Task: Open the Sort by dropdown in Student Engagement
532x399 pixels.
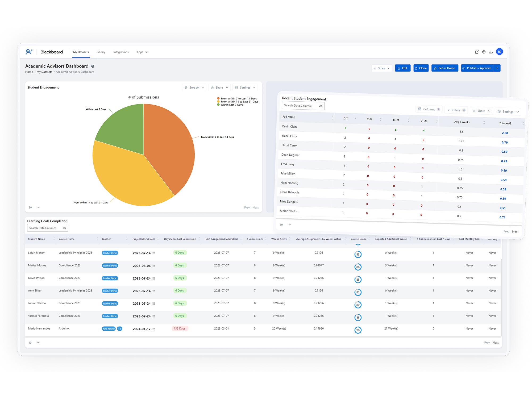Action: coord(194,88)
